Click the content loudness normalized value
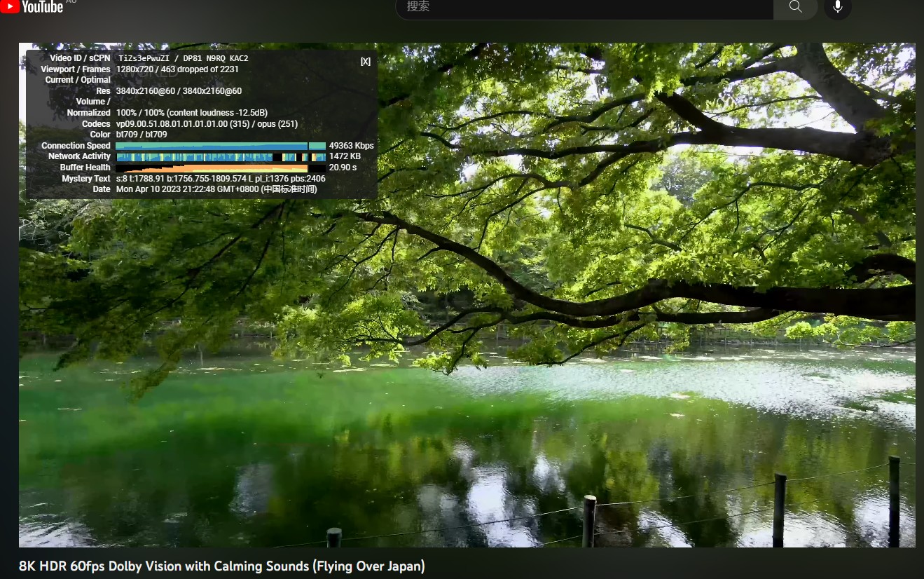The image size is (924, 579). pos(191,113)
